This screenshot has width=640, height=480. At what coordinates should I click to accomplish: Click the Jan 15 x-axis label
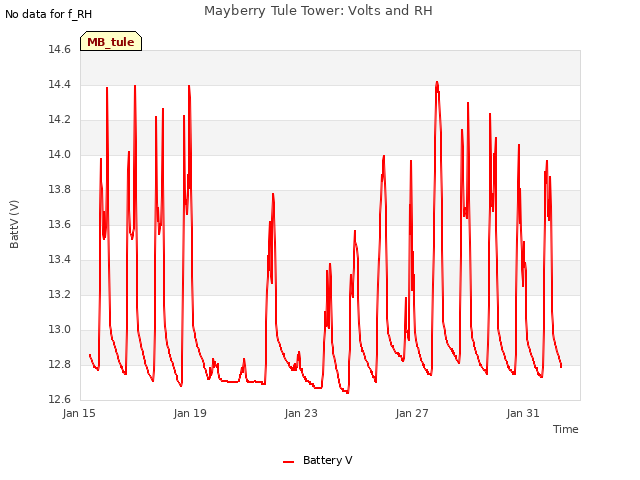point(79,413)
